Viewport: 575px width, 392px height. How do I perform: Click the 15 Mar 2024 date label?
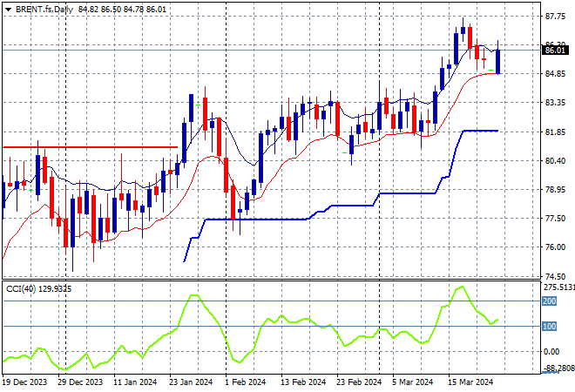tap(470, 382)
